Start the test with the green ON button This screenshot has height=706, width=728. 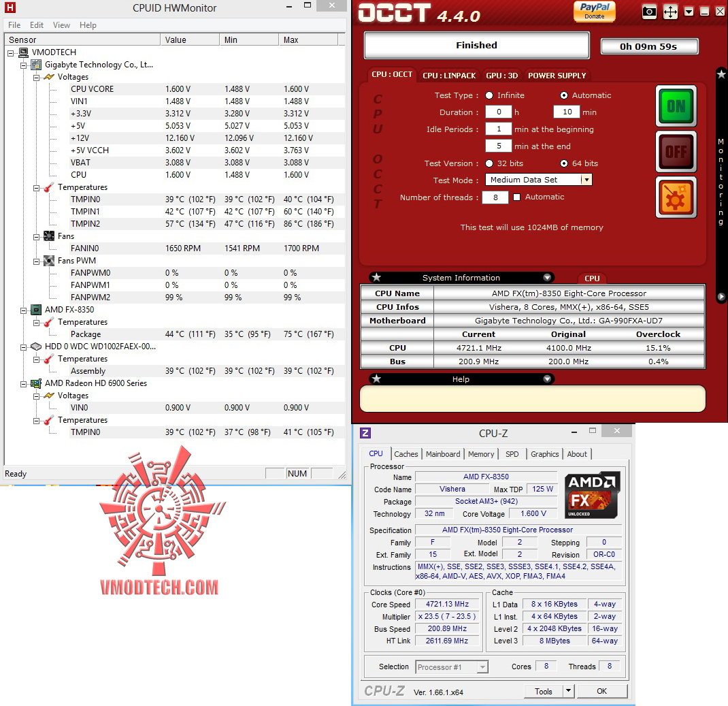(676, 106)
